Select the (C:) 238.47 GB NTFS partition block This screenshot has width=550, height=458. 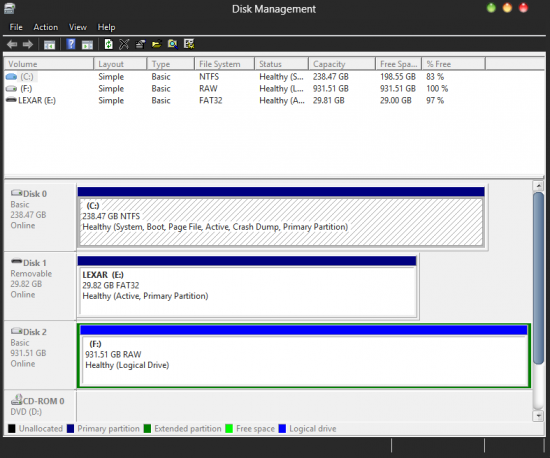click(281, 217)
